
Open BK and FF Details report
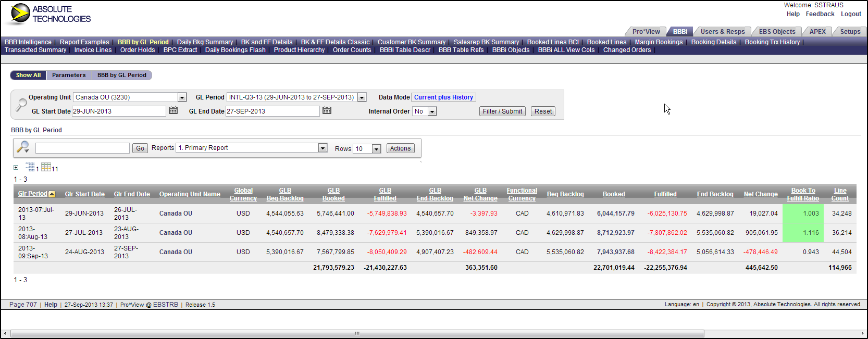[x=267, y=42]
